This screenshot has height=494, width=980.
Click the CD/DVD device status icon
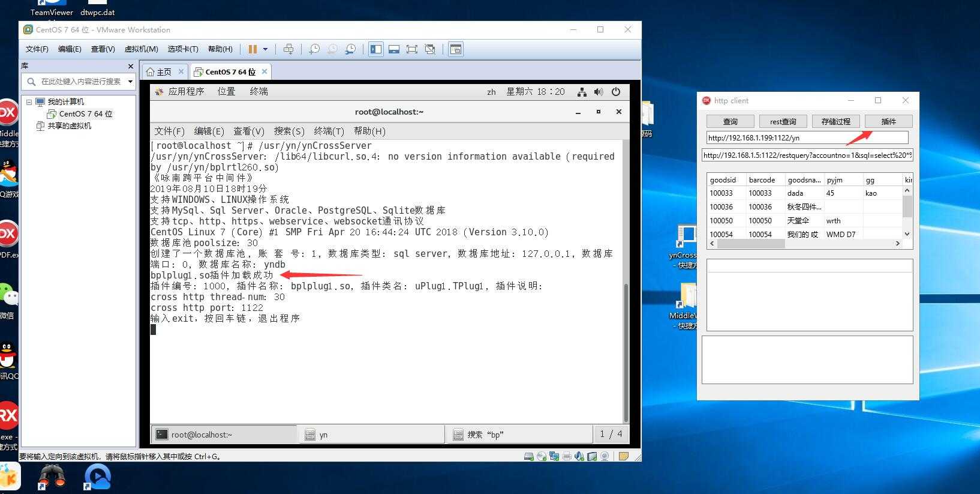[x=541, y=456]
